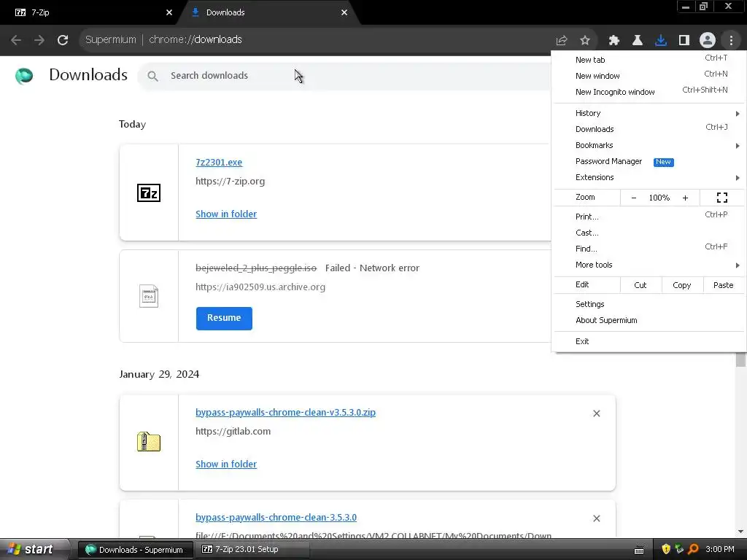Click the file icon for bejeweled_2_plus_peggle.iso
This screenshot has height=560, width=747.
[x=149, y=296]
